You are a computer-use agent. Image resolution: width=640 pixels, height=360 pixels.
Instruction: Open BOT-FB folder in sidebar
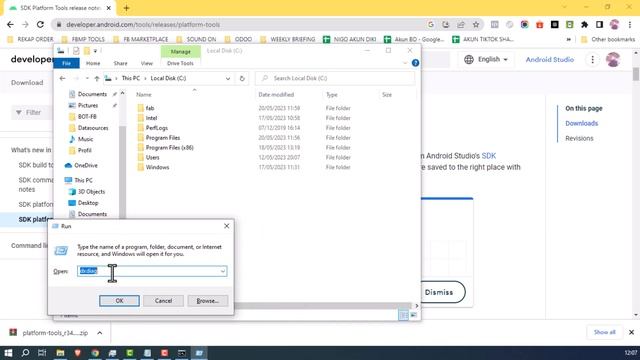pyautogui.click(x=87, y=117)
